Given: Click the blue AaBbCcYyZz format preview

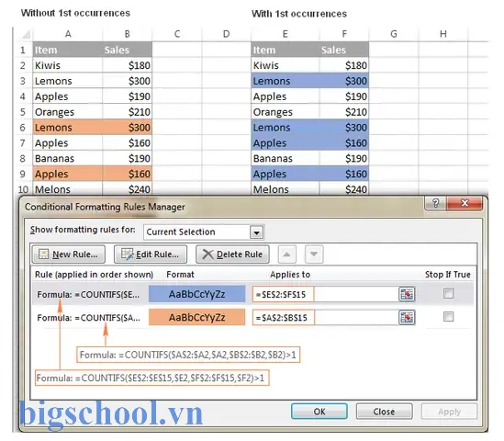Looking at the screenshot, I should coord(196,294).
